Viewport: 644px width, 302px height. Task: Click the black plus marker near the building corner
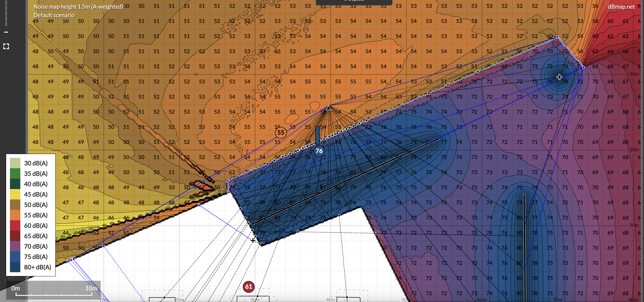click(x=253, y=240)
